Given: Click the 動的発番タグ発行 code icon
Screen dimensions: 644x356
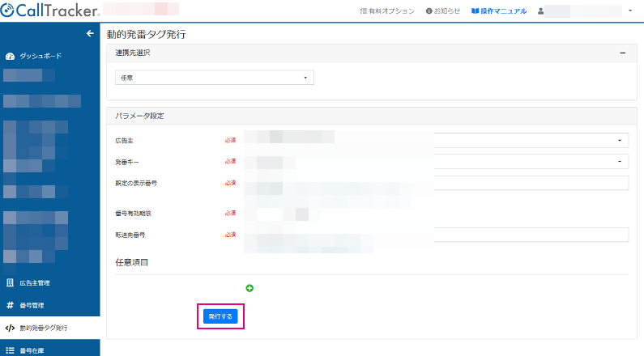Looking at the screenshot, I should [10, 328].
